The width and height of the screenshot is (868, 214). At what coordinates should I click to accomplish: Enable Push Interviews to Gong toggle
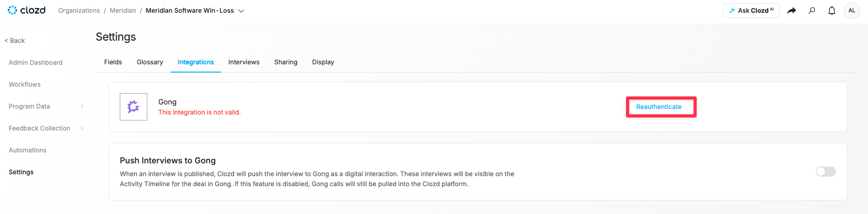tap(825, 172)
